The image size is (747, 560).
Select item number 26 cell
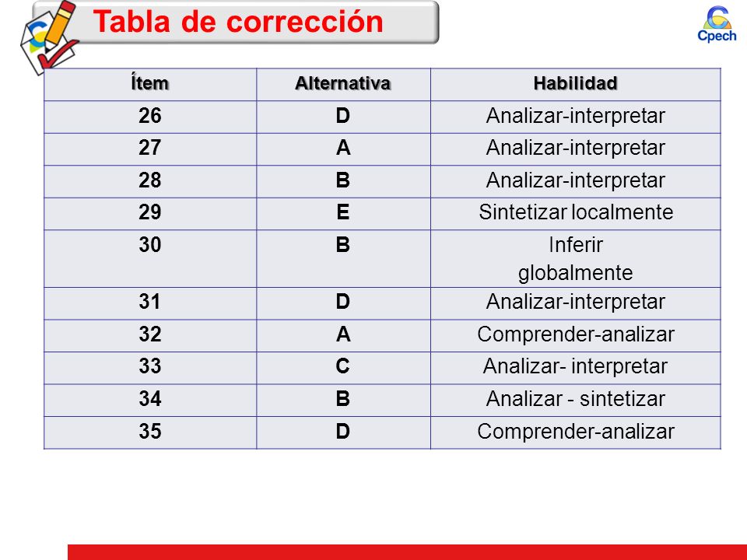(x=150, y=117)
